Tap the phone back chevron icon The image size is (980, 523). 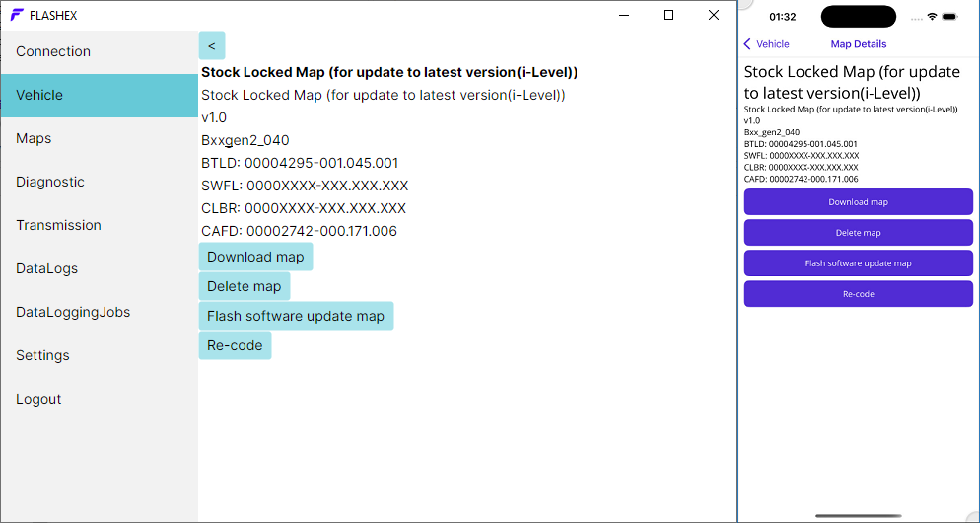coord(748,44)
